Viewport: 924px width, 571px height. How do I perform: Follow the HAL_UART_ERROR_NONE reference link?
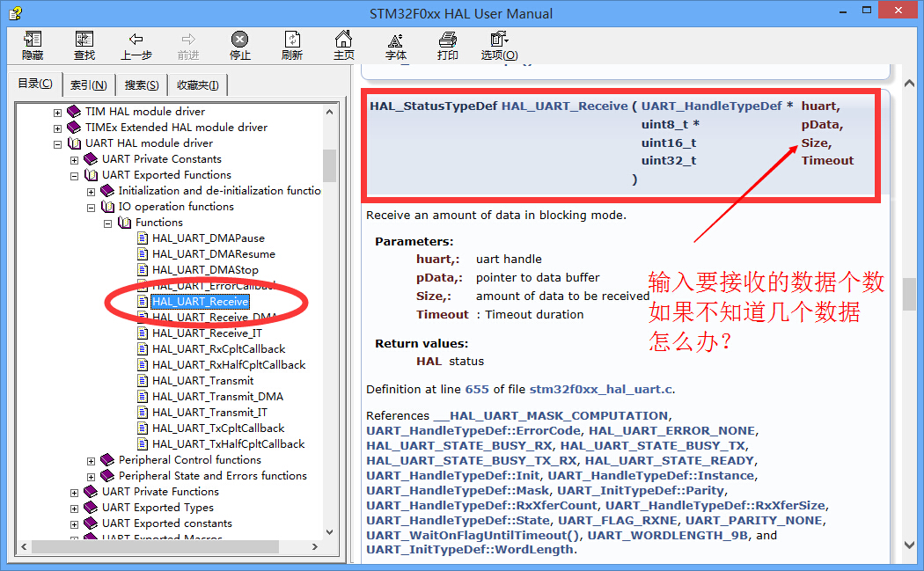coord(671,431)
